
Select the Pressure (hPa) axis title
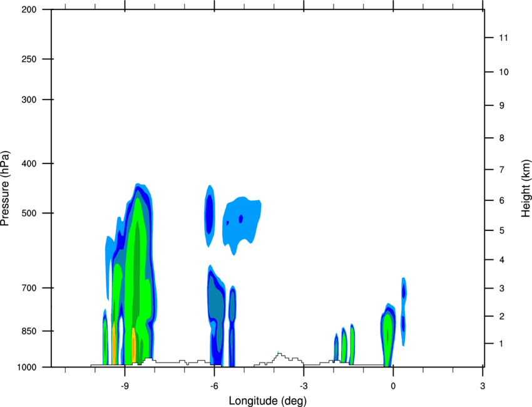[x=5, y=188]
